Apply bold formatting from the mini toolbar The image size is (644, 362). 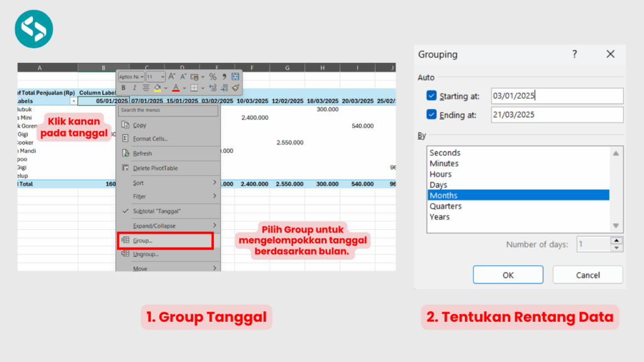(123, 88)
